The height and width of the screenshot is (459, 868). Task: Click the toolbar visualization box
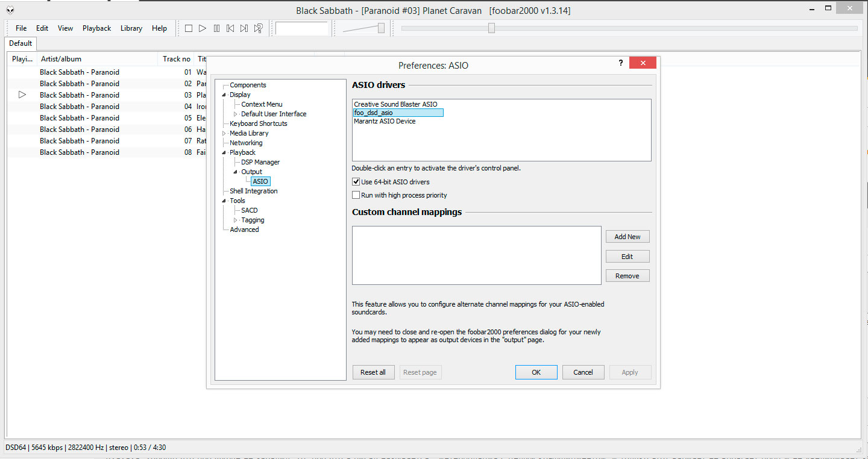[302, 28]
